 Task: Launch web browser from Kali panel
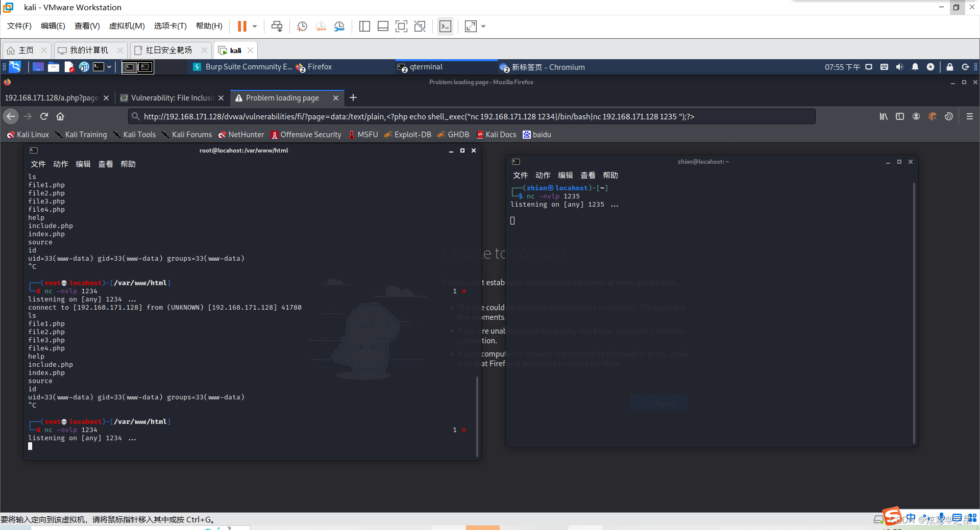pos(84,67)
